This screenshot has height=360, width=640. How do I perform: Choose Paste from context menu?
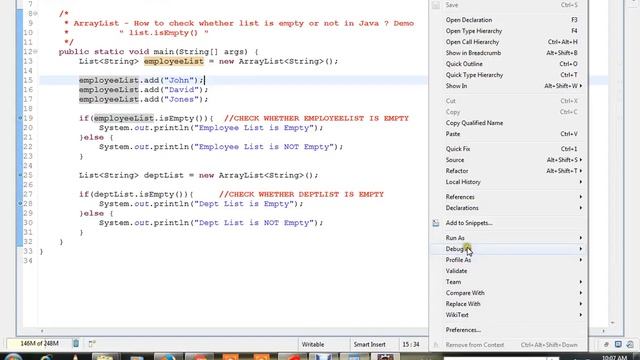pyautogui.click(x=508, y=134)
